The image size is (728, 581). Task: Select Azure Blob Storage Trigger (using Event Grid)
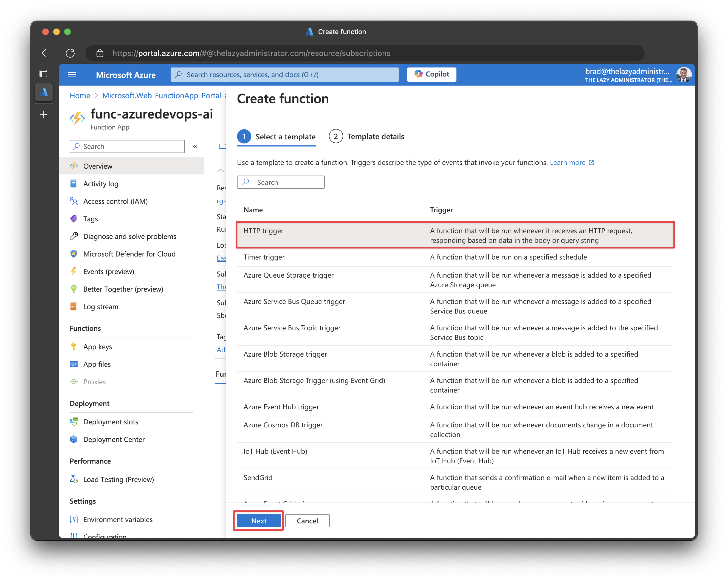[x=455, y=385]
